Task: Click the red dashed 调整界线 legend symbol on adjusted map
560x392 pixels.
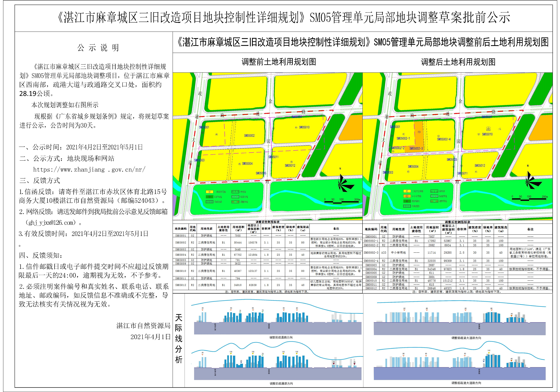Action: pos(434,201)
